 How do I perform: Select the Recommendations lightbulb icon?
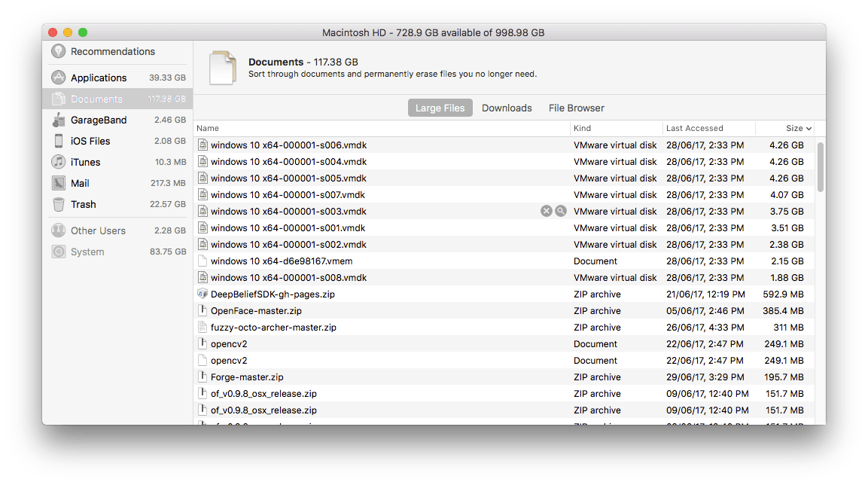pyautogui.click(x=58, y=51)
